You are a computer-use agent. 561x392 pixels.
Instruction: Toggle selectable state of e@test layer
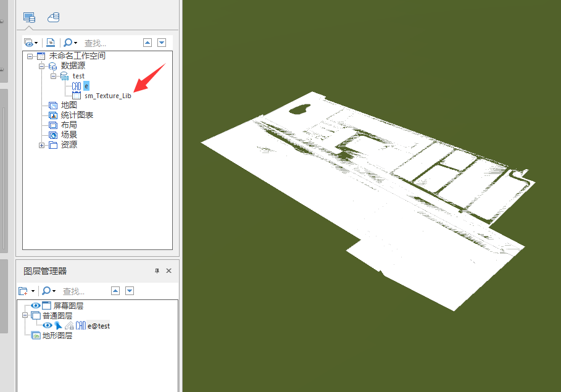(58, 325)
